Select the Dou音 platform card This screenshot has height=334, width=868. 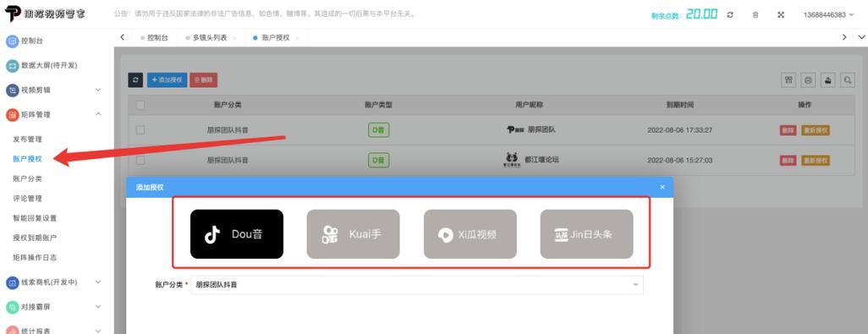236,234
